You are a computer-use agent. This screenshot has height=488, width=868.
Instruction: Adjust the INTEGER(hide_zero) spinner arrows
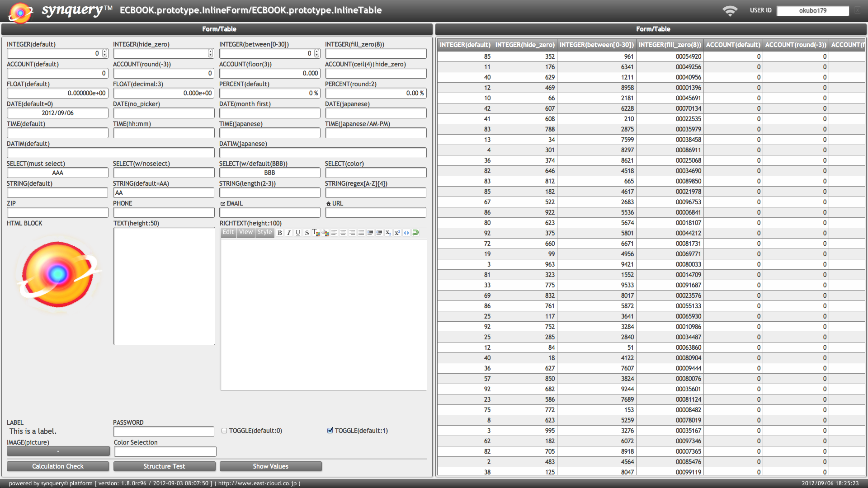(211, 53)
